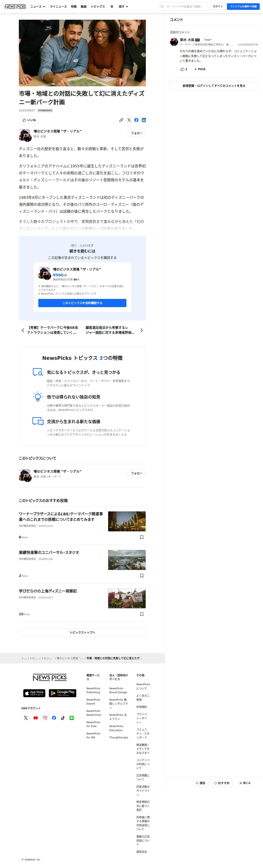Bookmark the ワーナーブラザース article
The width and height of the screenshot is (263, 868).
click(x=142, y=537)
